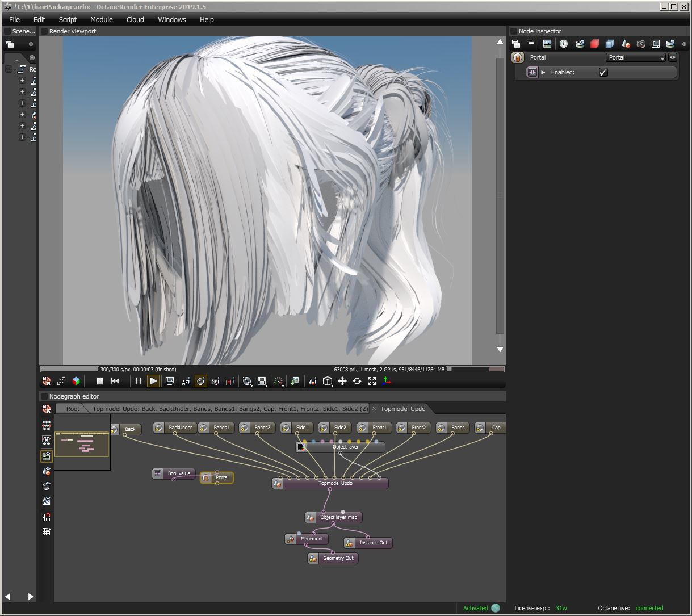Click the image preview icon in Node inspector

click(x=547, y=44)
